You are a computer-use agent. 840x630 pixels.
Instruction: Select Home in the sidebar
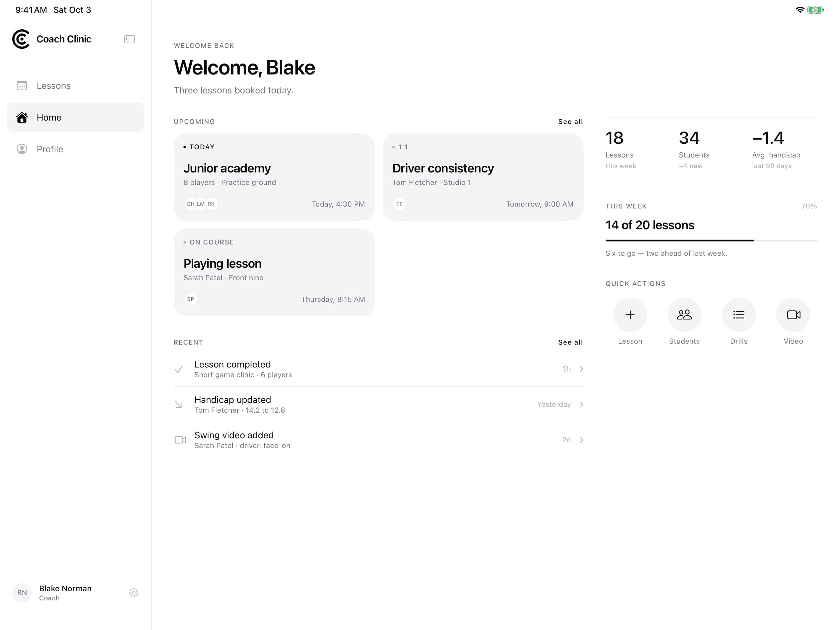tap(76, 117)
